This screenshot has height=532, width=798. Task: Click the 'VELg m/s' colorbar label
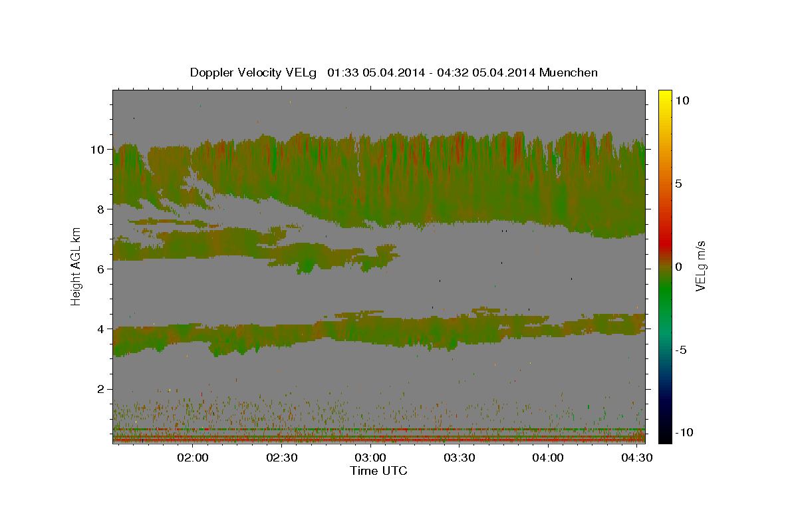click(700, 266)
